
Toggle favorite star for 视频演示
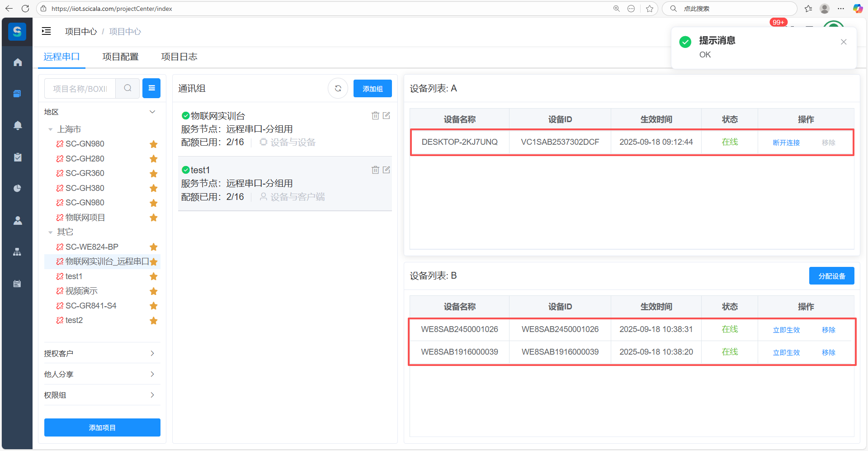(x=154, y=291)
